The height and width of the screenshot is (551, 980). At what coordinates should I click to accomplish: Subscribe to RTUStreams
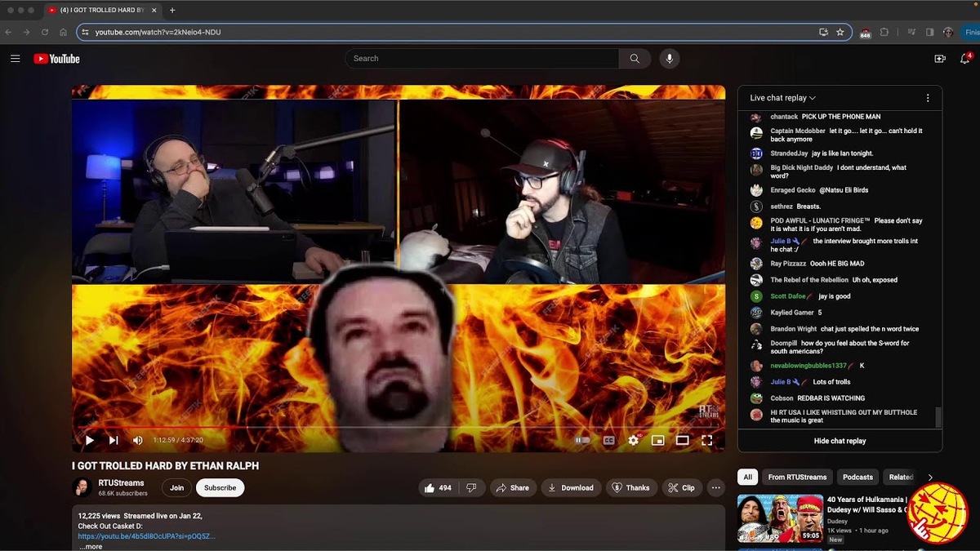click(x=220, y=487)
